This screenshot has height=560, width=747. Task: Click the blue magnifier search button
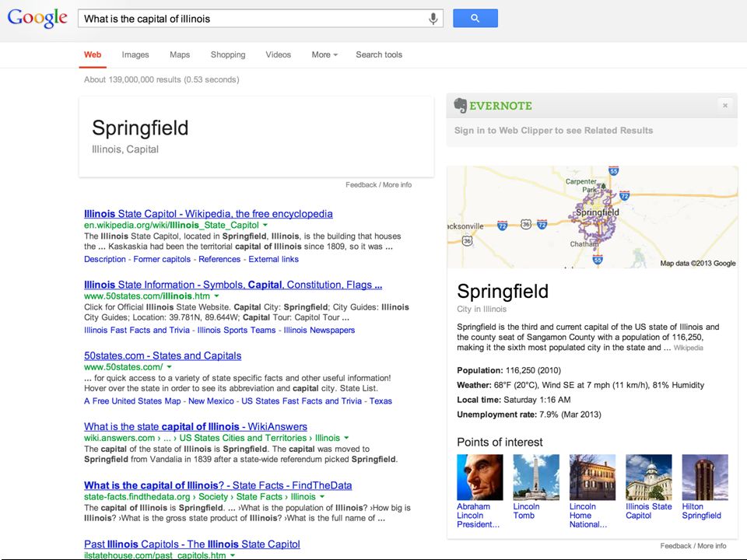(x=475, y=18)
